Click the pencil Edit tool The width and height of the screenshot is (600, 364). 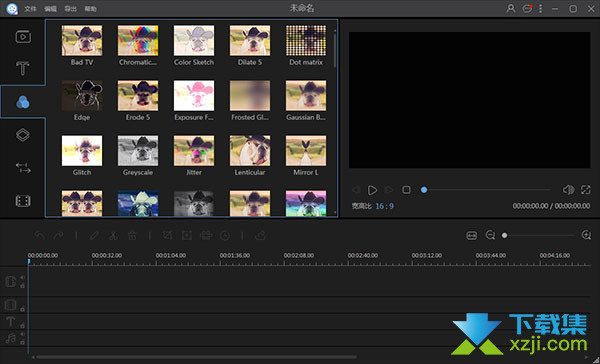click(94, 235)
